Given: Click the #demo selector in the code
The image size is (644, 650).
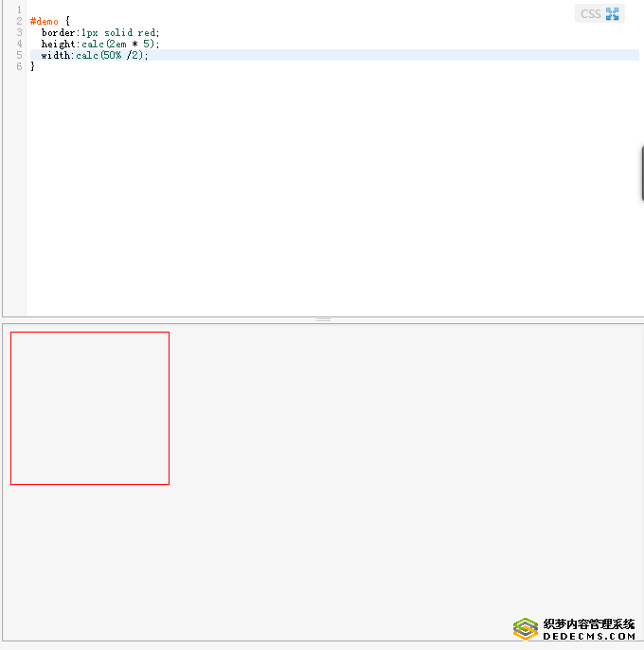Looking at the screenshot, I should (x=44, y=21).
